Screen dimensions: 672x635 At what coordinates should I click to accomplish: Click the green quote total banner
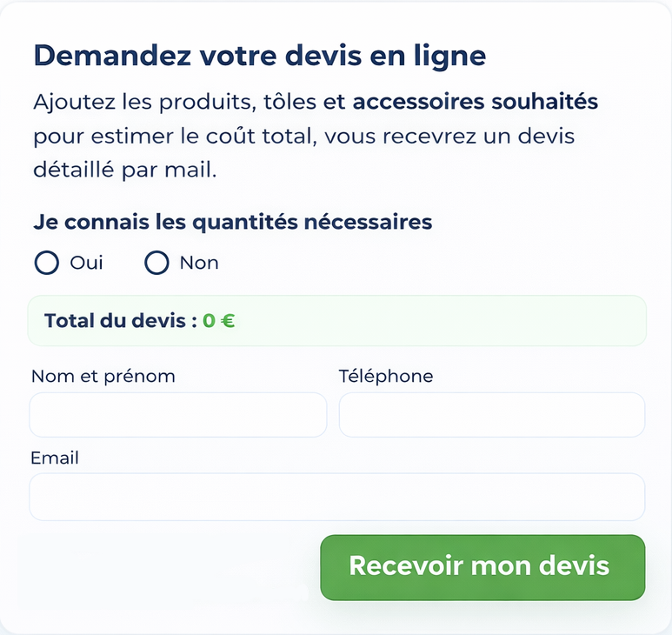tap(435, 320)
